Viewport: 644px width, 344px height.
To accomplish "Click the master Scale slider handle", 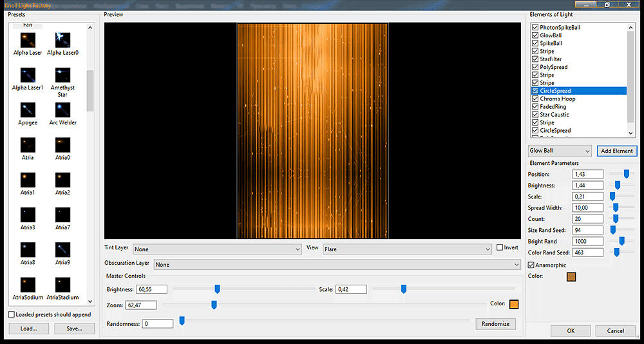I will pos(404,289).
